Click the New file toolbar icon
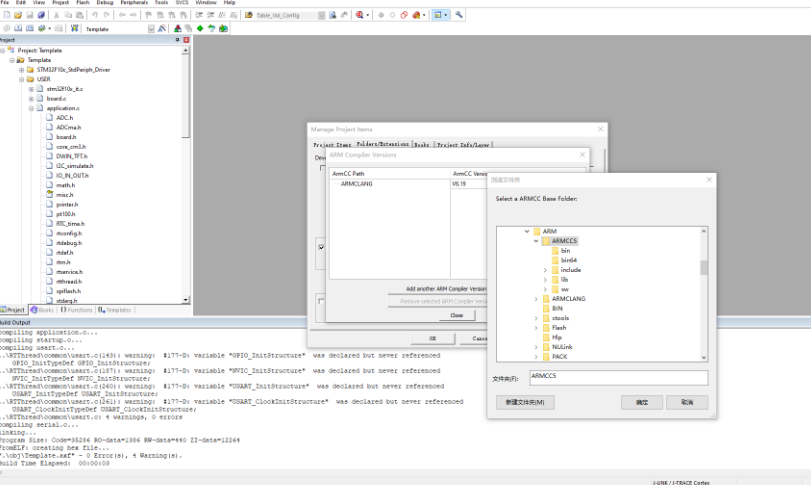The image size is (811, 485). point(7,15)
